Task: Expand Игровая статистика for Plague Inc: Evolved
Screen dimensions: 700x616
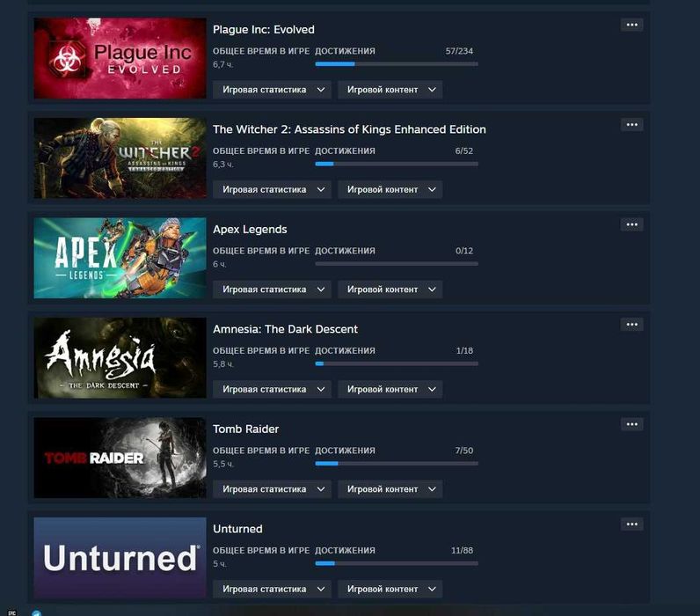Action: [272, 90]
